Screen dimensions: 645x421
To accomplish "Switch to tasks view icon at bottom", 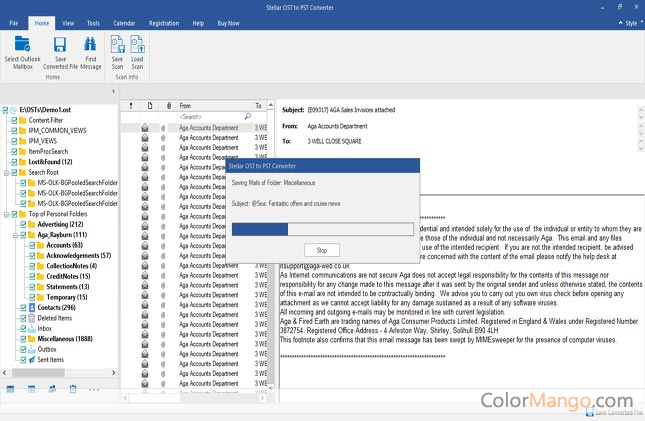I will pyautogui.click(x=73, y=389).
